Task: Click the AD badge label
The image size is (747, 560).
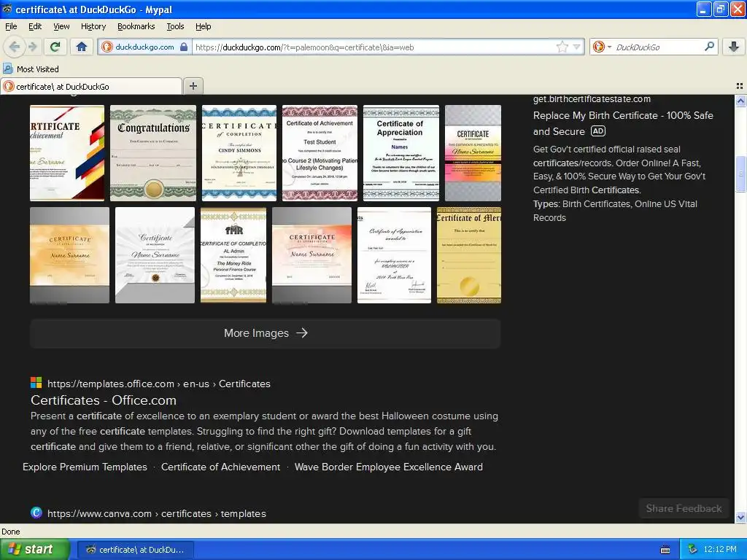Action: click(598, 131)
